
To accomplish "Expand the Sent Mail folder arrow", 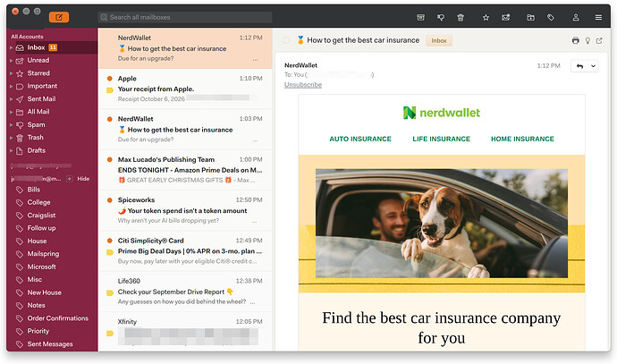I will pyautogui.click(x=11, y=99).
